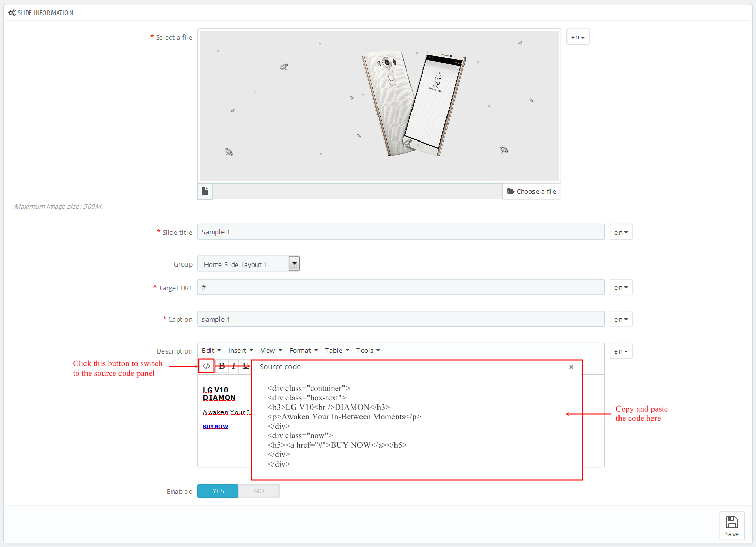Click the Slide Information gears icon
The image size is (756, 547).
(x=12, y=13)
